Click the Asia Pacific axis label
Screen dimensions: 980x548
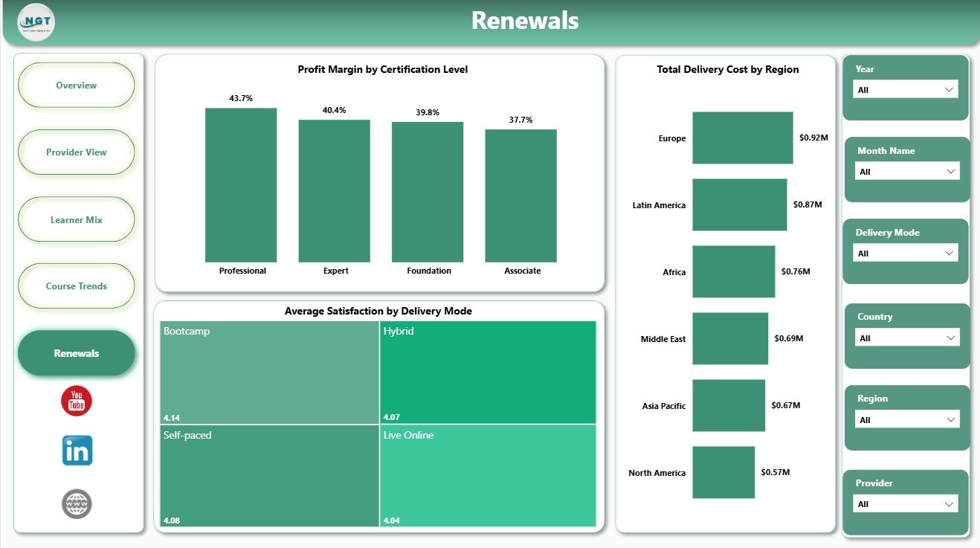(x=664, y=406)
